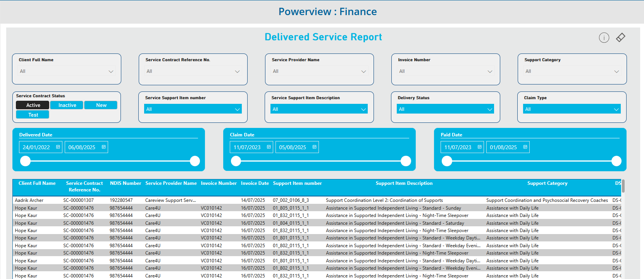Click the Paid Date slider right handle

click(x=616, y=161)
